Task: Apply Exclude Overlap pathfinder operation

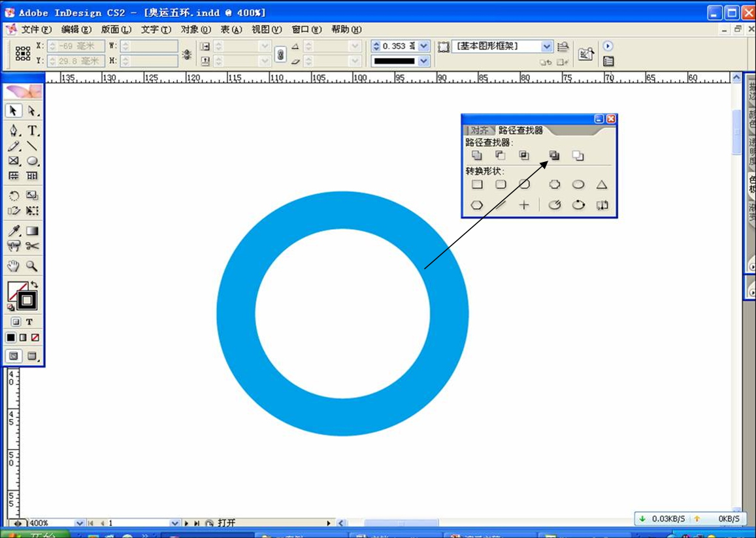Action: click(x=555, y=155)
